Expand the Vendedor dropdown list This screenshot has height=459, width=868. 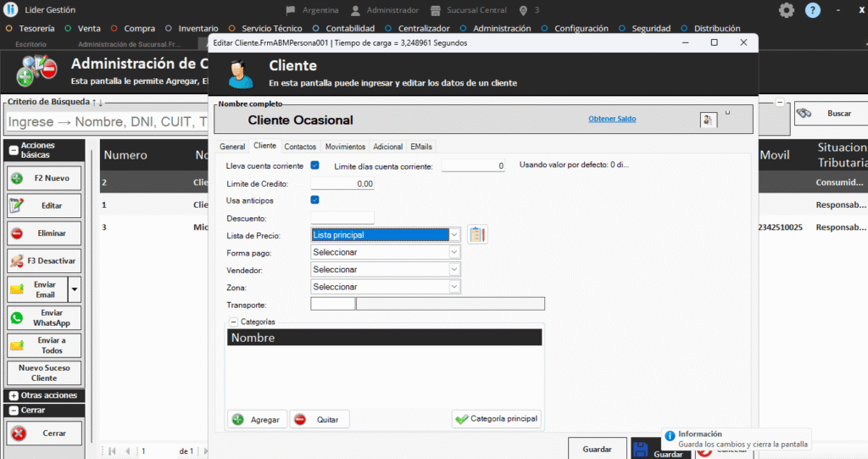tap(454, 270)
